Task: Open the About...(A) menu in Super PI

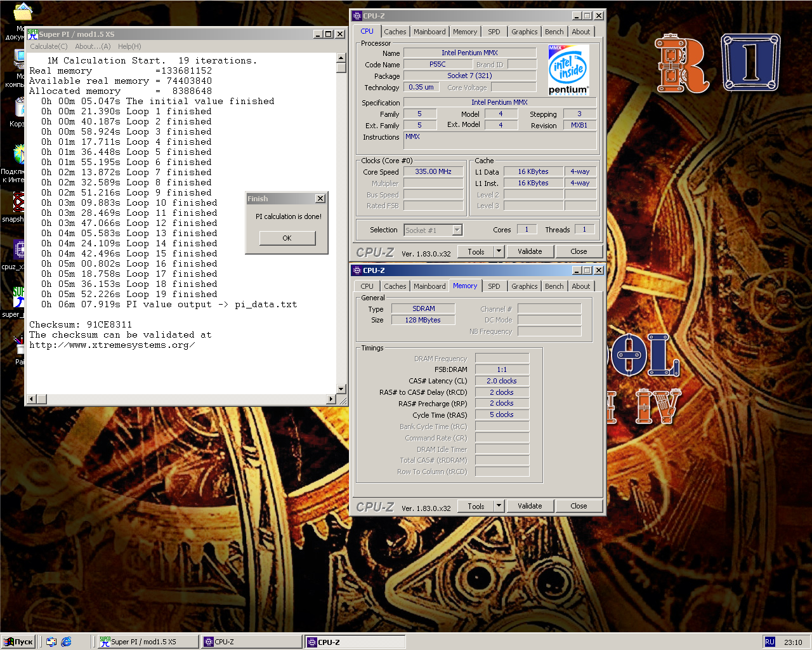Action: pos(93,46)
